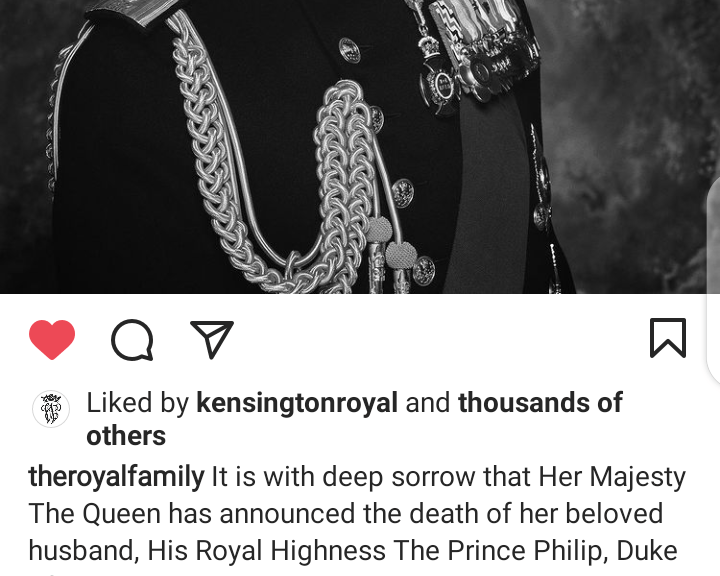The width and height of the screenshot is (720, 576).
Task: Open the kensingtonroyal avatar next to Liked by
Action: point(51,409)
